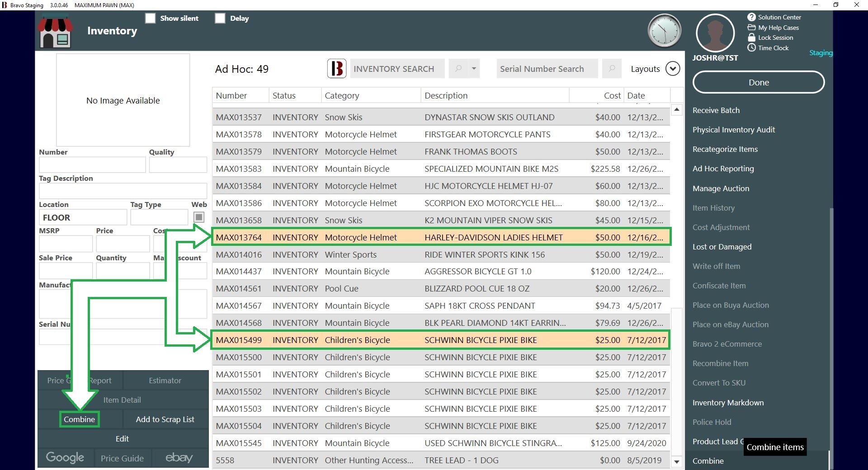Choose Lost or Damaged menu entry

pos(722,247)
